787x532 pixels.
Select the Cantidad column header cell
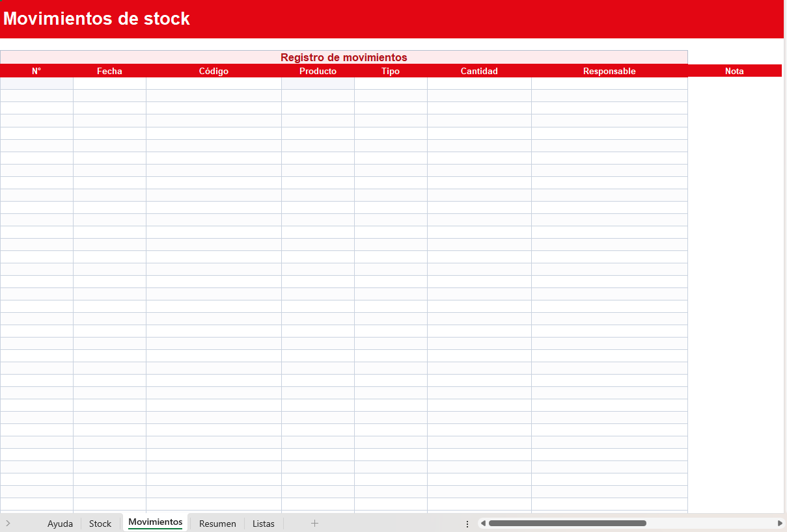479,71
